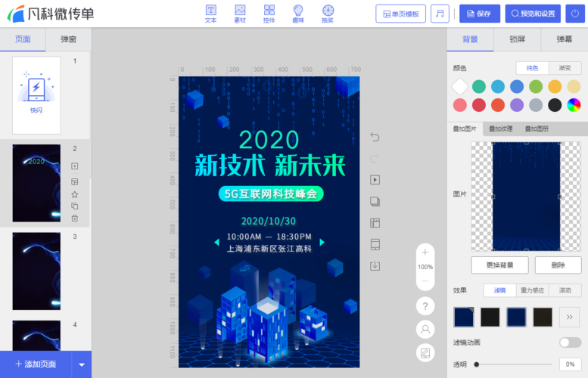Click the 预览和设置 button

[x=533, y=14]
